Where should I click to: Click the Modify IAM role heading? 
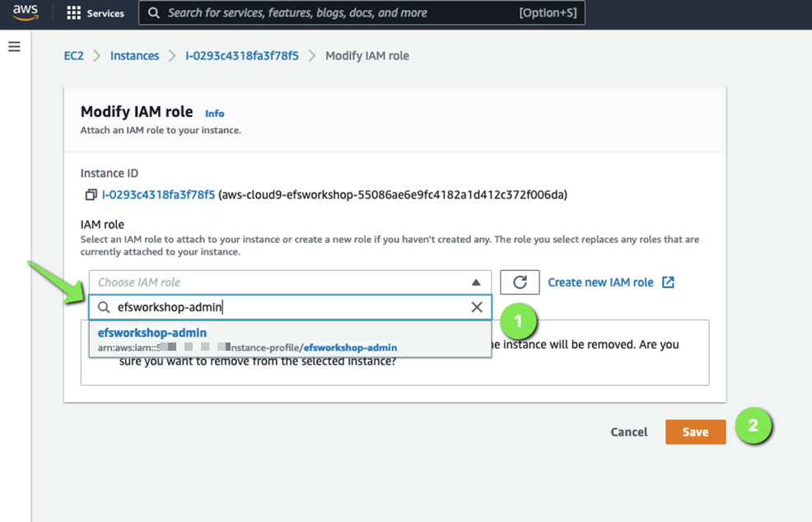point(137,112)
